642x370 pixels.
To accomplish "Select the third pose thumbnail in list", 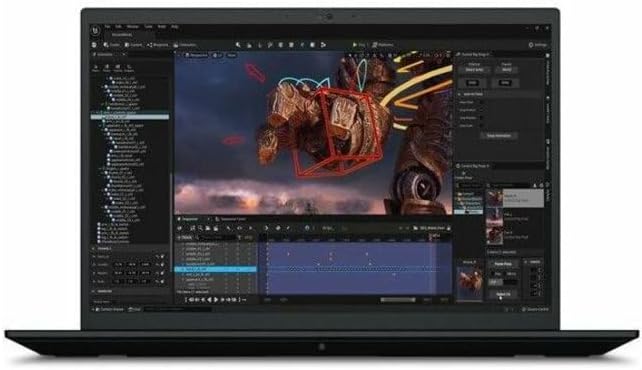I will click(495, 235).
